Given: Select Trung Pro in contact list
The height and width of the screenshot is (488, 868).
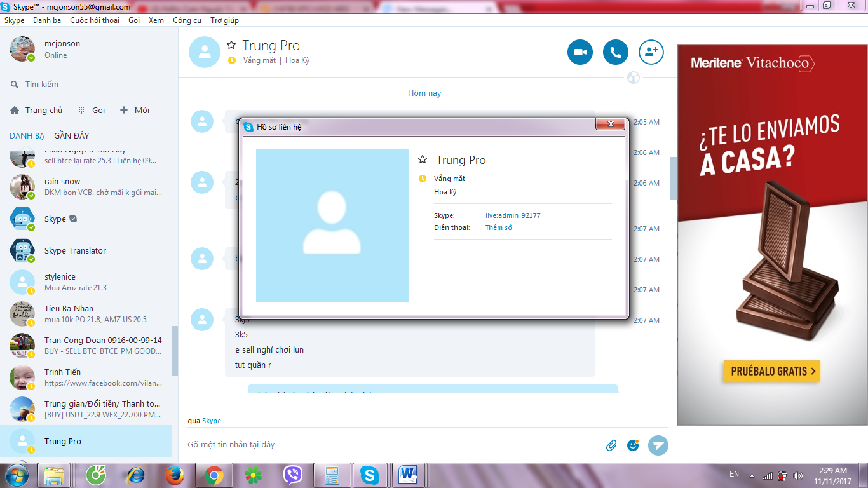Looking at the screenshot, I should tap(86, 441).
